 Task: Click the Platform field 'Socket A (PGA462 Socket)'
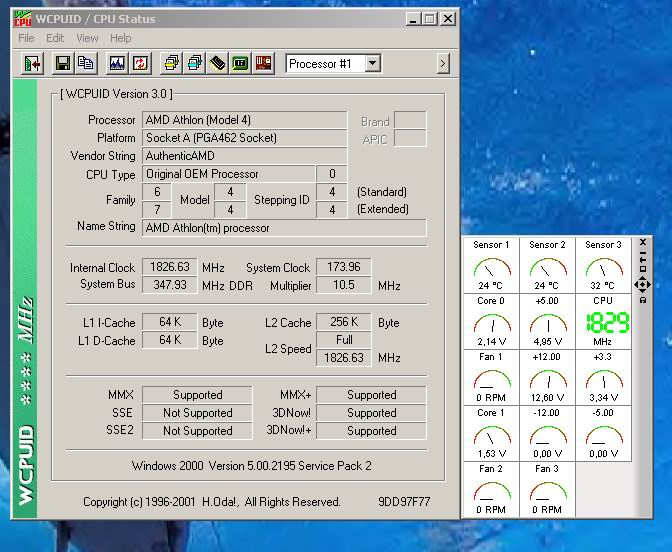coord(244,138)
